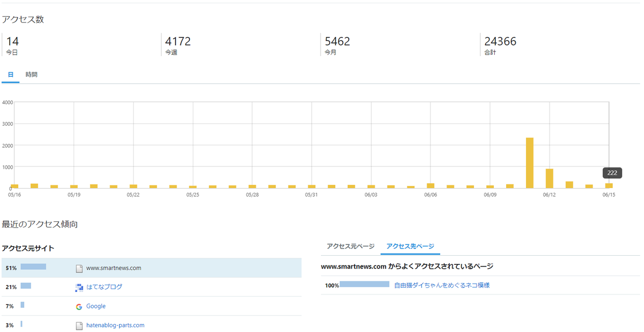
Task: Click the 3% label for hatenablog-parts.com
Action: coord(10,325)
